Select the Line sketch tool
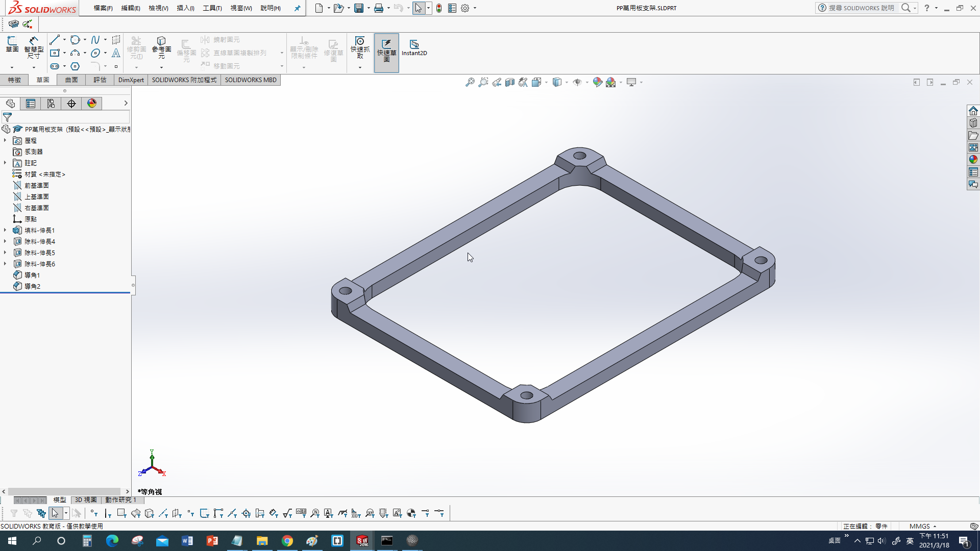The image size is (980, 551). tap(55, 40)
